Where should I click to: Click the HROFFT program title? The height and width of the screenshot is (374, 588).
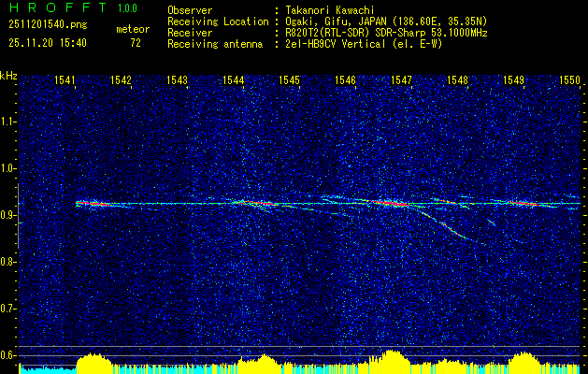[58, 7]
